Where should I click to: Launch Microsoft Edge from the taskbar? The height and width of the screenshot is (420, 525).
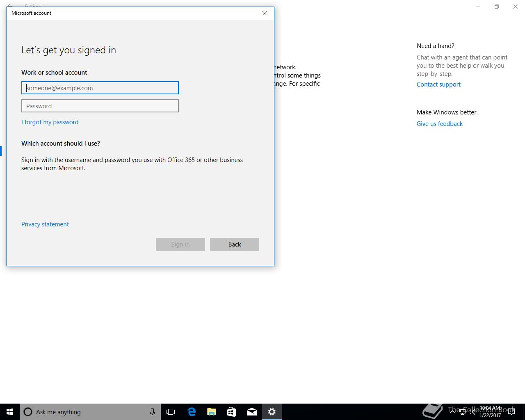(191, 412)
